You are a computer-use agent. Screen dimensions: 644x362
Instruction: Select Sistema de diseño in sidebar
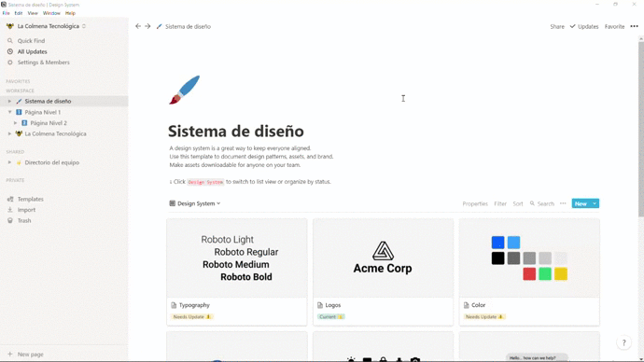[x=64, y=101]
